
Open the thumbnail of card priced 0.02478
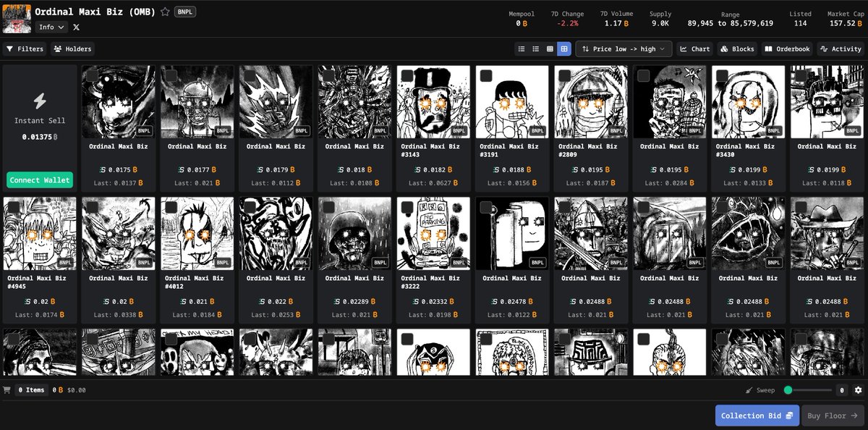(512, 234)
